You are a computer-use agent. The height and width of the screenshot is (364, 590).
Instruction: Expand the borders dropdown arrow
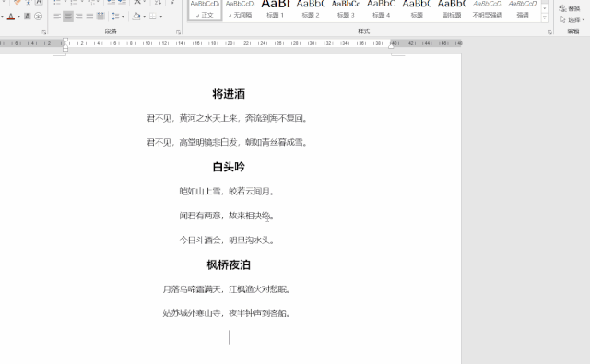click(x=161, y=17)
